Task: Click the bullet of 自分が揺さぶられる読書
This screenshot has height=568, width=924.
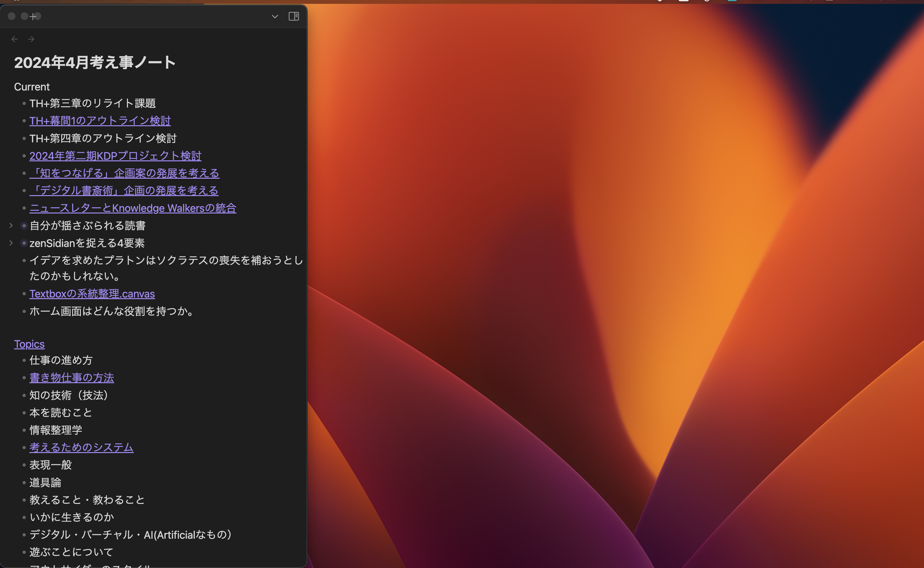Action: 24,226
